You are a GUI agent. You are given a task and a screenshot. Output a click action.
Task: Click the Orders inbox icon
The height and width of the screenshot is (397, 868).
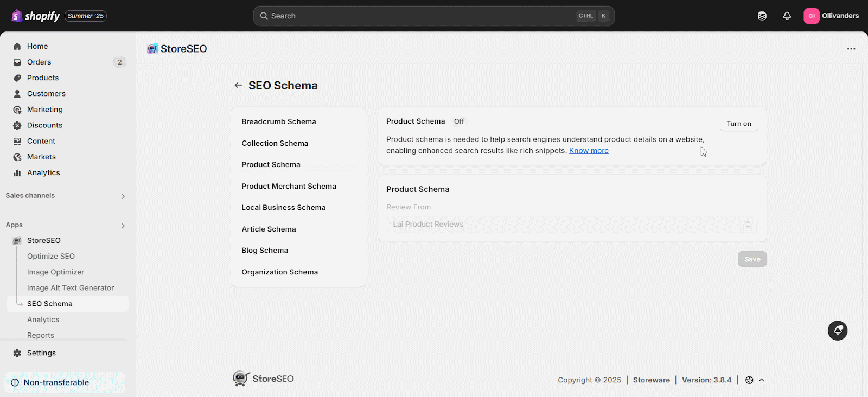pos(17,62)
